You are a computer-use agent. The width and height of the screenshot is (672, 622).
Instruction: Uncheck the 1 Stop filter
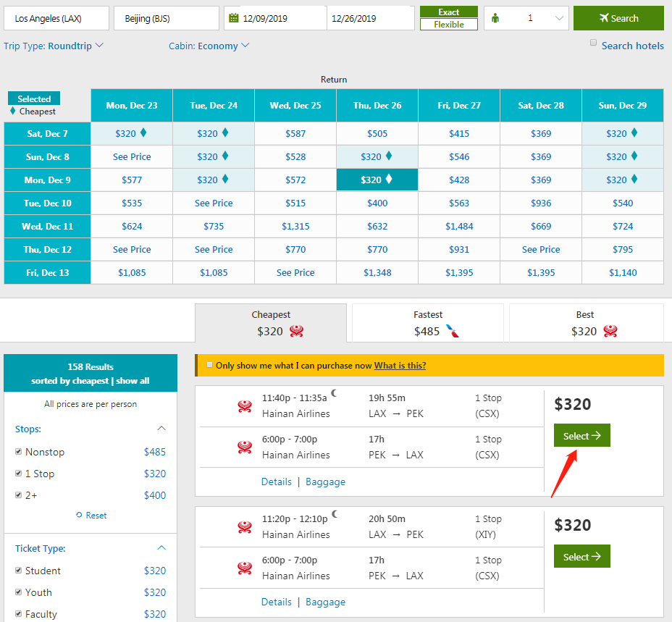click(18, 474)
